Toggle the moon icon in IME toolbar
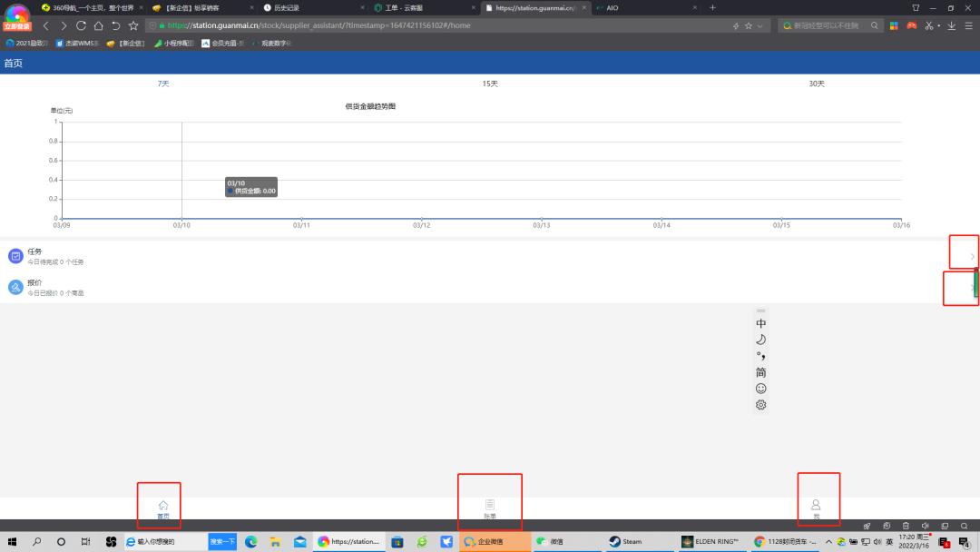980x552 pixels. (x=760, y=340)
